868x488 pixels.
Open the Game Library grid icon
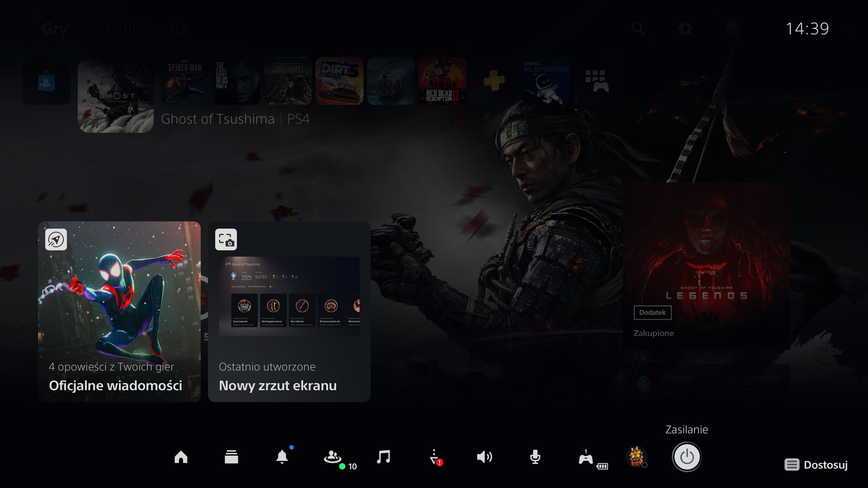[x=597, y=81]
